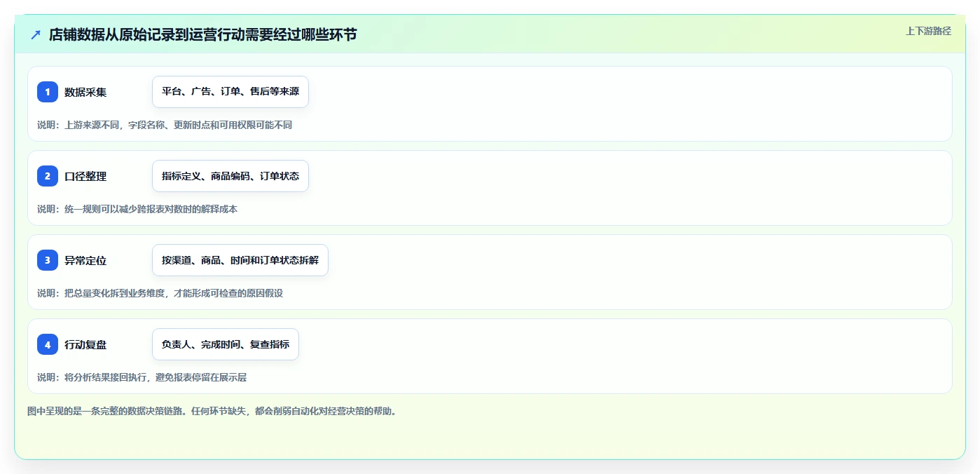Click the arrow icon beside the header title
The image size is (980, 474).
pyautogui.click(x=36, y=34)
